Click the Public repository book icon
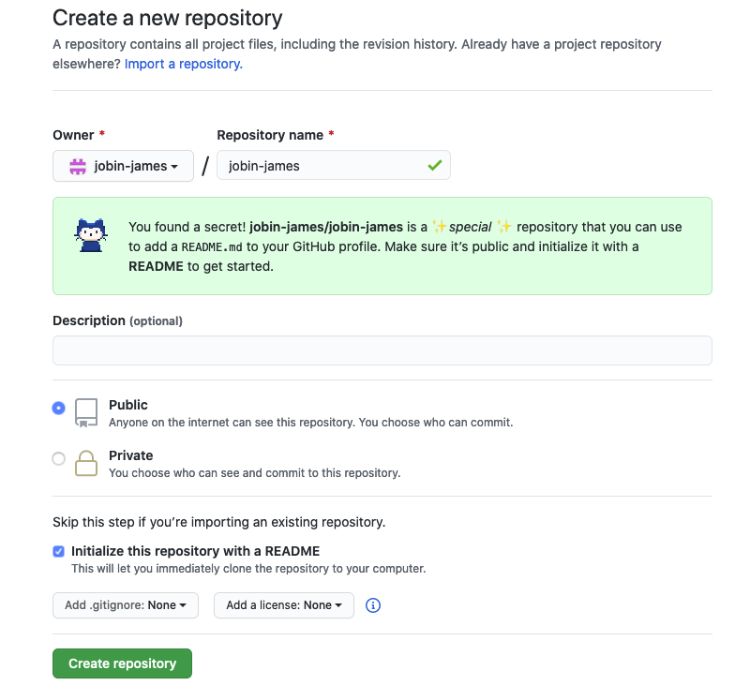This screenshot has width=750, height=700. point(86,412)
